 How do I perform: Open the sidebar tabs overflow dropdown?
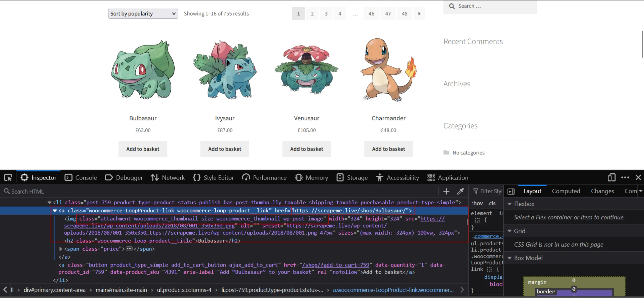641,191
